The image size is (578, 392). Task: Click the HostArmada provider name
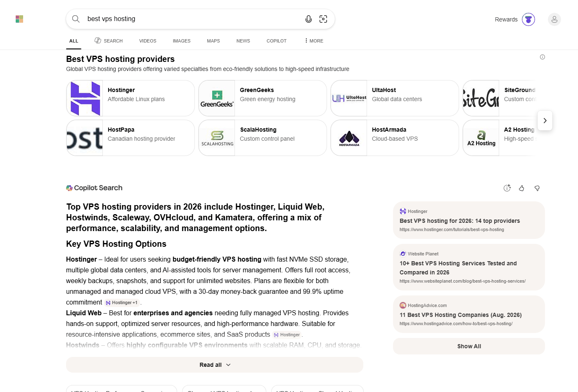point(389,130)
